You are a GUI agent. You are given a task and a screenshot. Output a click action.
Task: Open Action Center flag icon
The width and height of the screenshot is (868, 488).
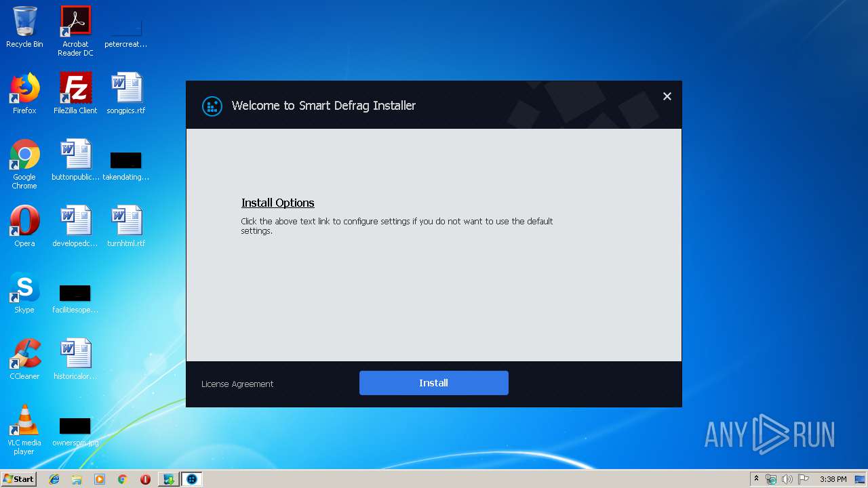coord(803,479)
